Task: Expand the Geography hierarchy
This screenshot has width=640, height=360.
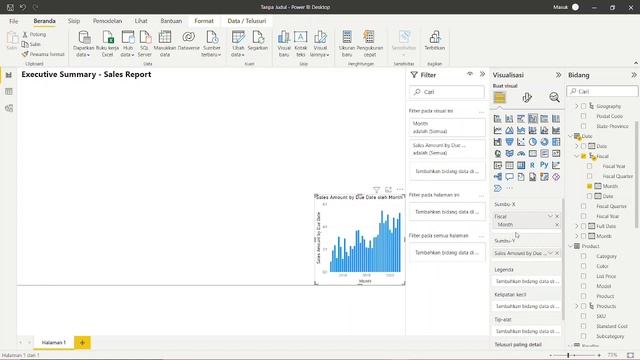Action: [577, 106]
